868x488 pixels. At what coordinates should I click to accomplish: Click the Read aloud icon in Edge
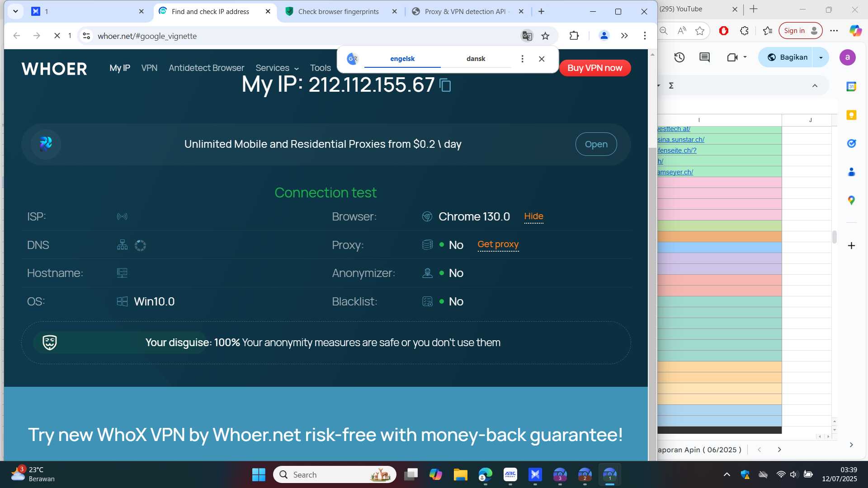coord(682,31)
